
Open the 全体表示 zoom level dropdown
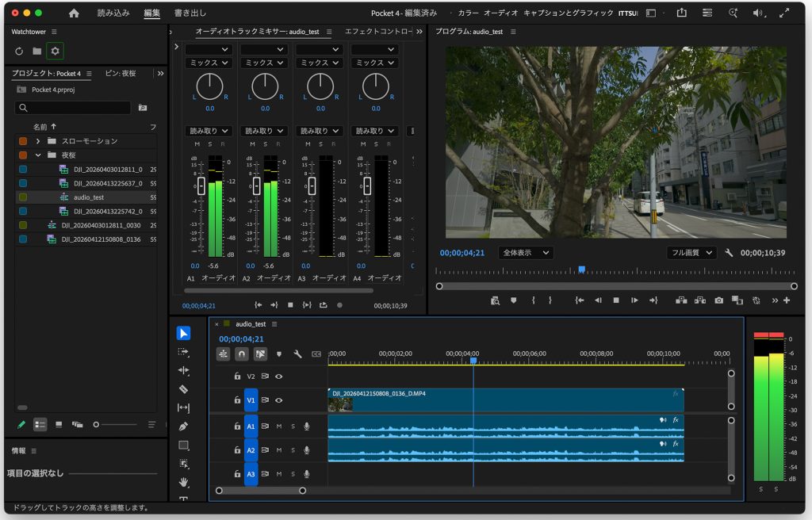tap(526, 253)
